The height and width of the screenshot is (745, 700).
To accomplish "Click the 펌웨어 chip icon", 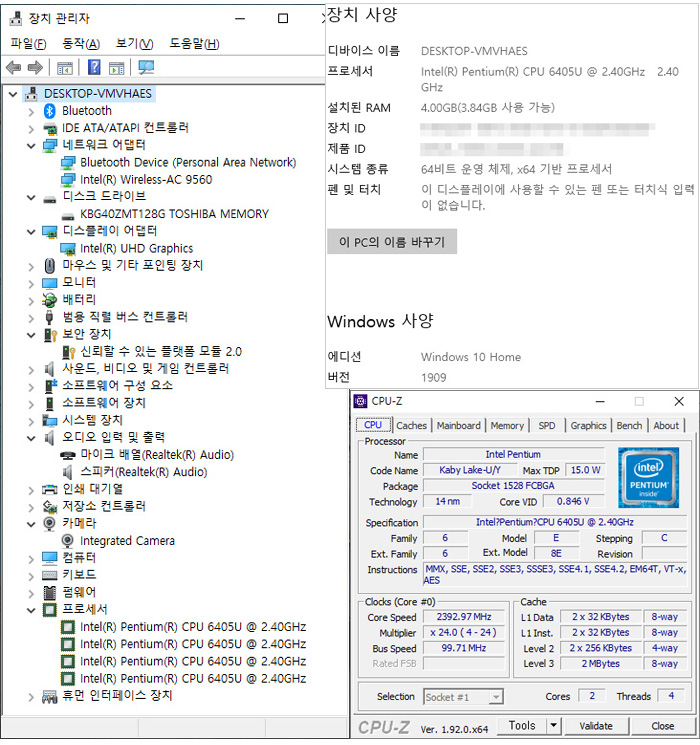I will coord(49,592).
